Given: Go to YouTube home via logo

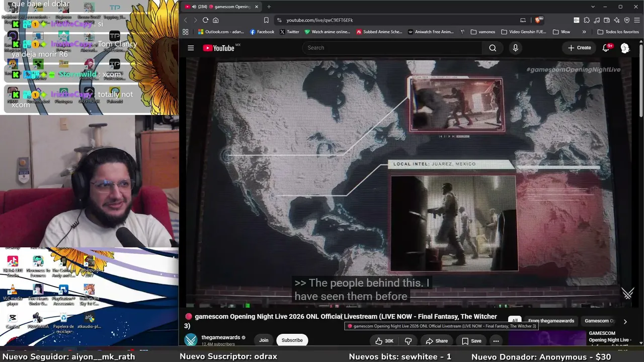Looking at the screenshot, I should click(218, 48).
